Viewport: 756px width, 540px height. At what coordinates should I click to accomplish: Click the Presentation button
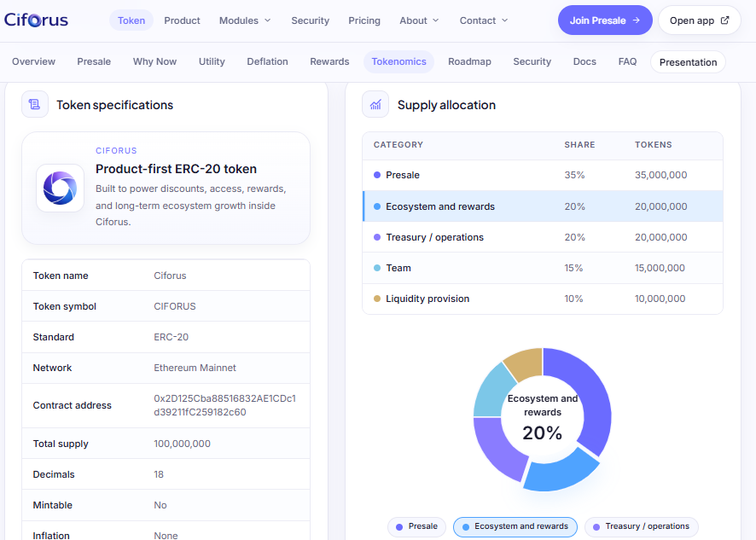pyautogui.click(x=688, y=62)
